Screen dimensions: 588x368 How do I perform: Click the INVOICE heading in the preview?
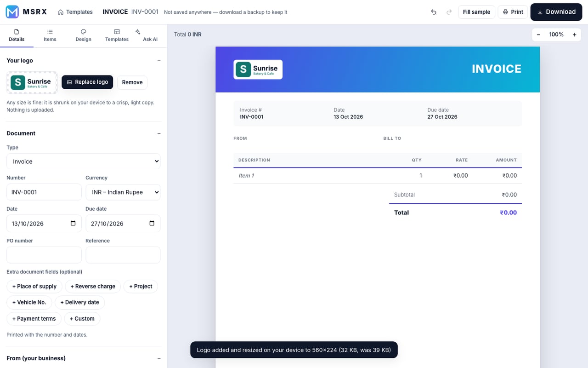tap(497, 69)
